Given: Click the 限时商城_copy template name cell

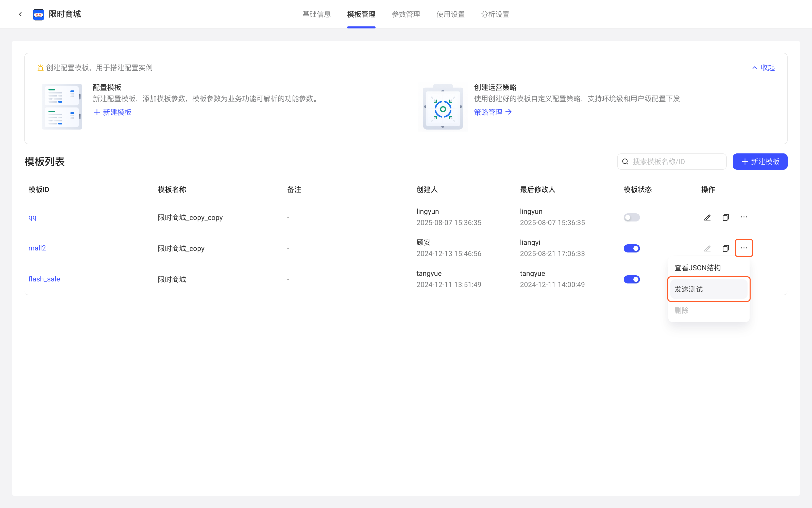Looking at the screenshot, I should (181, 248).
